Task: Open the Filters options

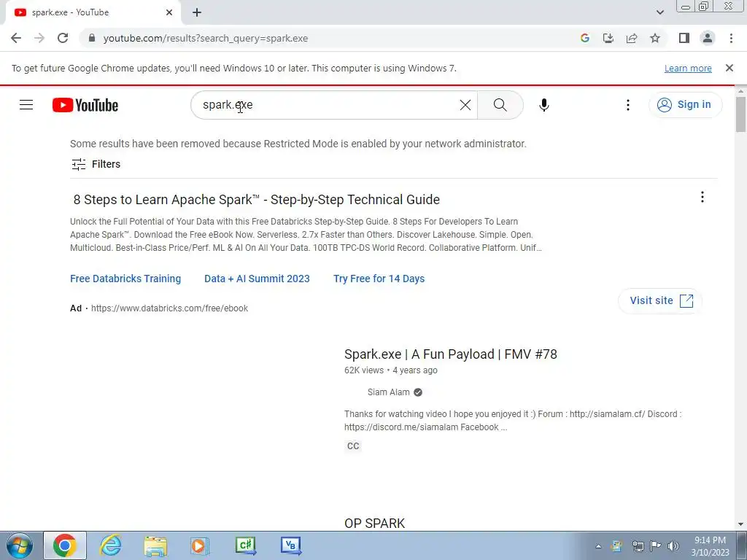Action: tap(96, 164)
